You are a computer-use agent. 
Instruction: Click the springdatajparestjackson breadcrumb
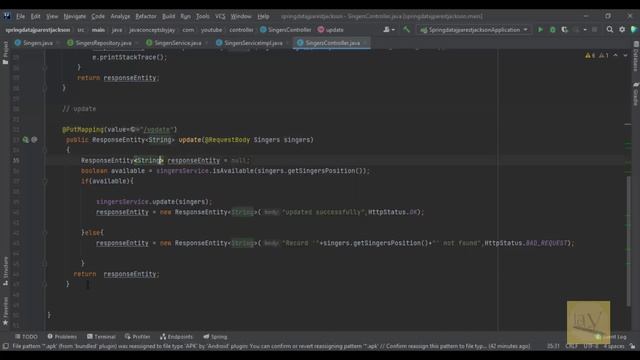(38, 30)
